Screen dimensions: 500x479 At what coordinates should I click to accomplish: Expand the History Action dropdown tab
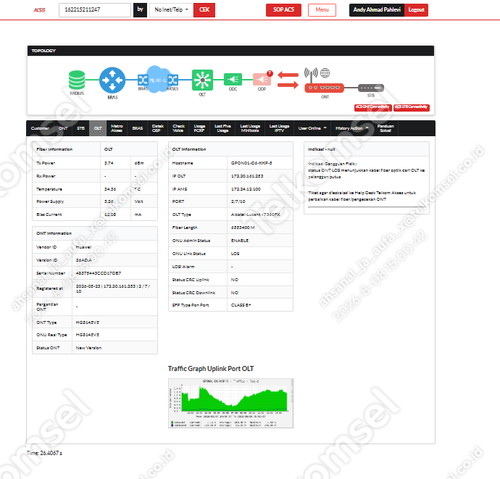tap(352, 128)
